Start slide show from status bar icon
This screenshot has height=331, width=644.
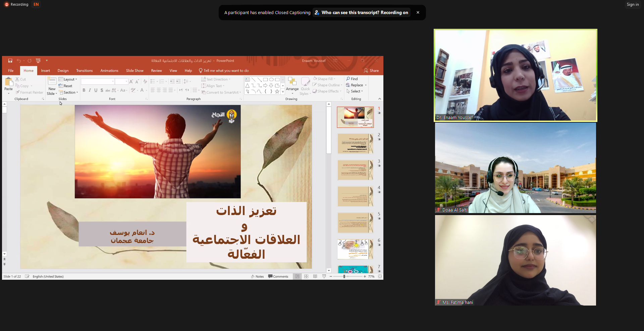tap(324, 276)
